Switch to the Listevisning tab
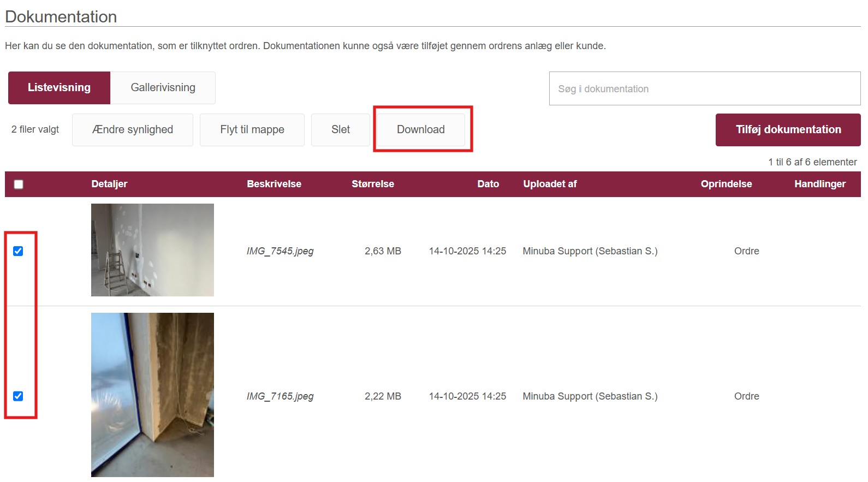 point(59,88)
